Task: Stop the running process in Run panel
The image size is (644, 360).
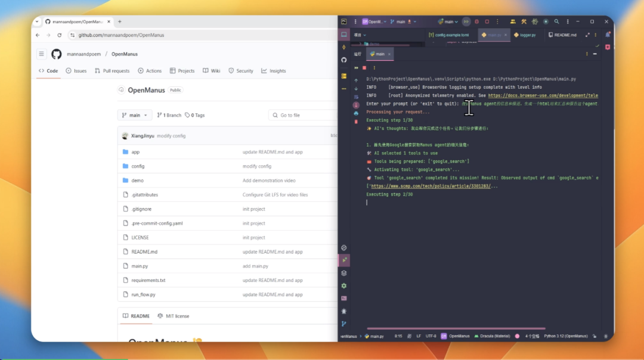Action: pyautogui.click(x=364, y=68)
